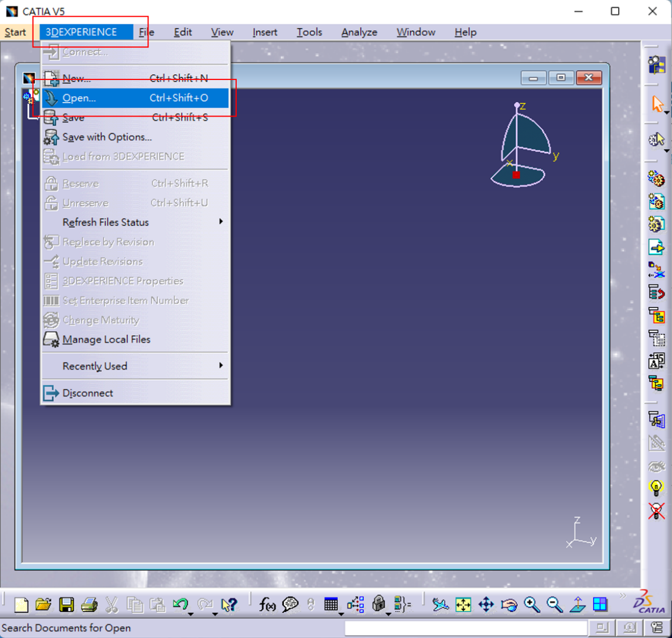
Task: Open the Edit menu
Action: click(x=183, y=32)
